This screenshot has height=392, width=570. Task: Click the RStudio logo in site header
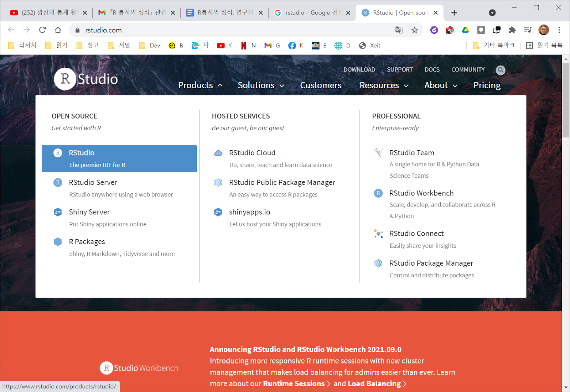(x=86, y=79)
